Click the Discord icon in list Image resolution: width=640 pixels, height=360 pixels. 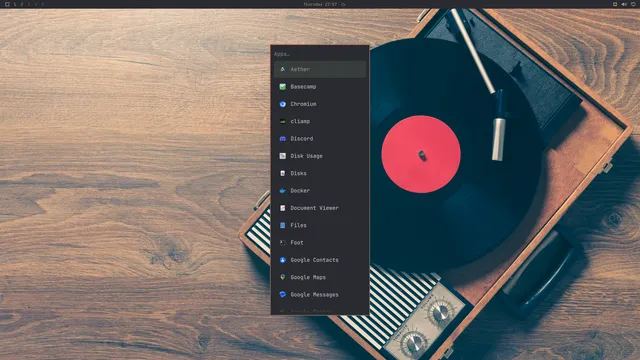282,139
